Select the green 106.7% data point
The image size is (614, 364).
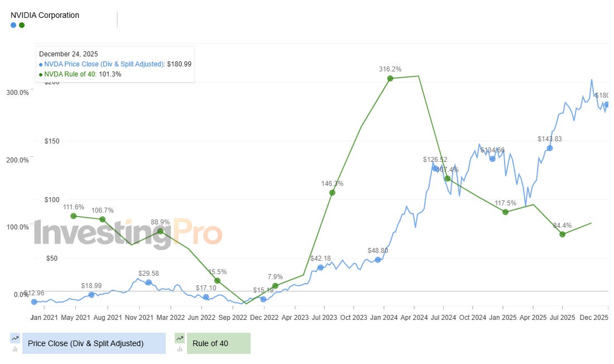pos(102,219)
